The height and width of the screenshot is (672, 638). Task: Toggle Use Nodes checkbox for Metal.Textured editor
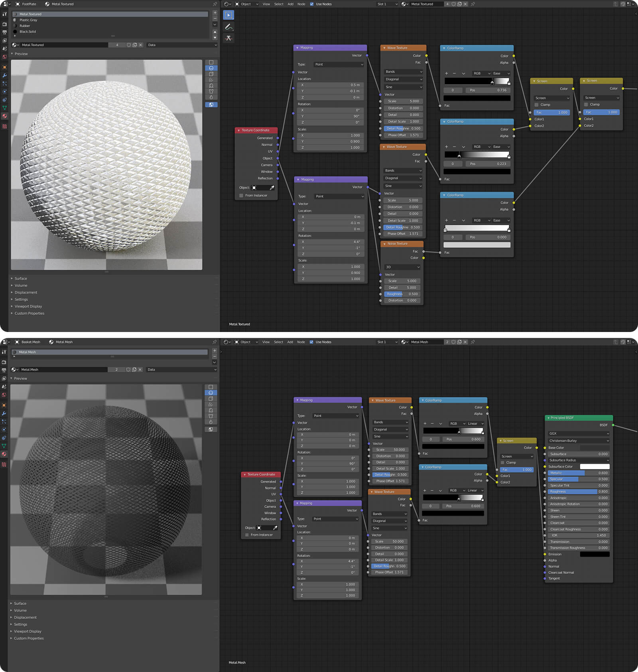(x=312, y=4)
